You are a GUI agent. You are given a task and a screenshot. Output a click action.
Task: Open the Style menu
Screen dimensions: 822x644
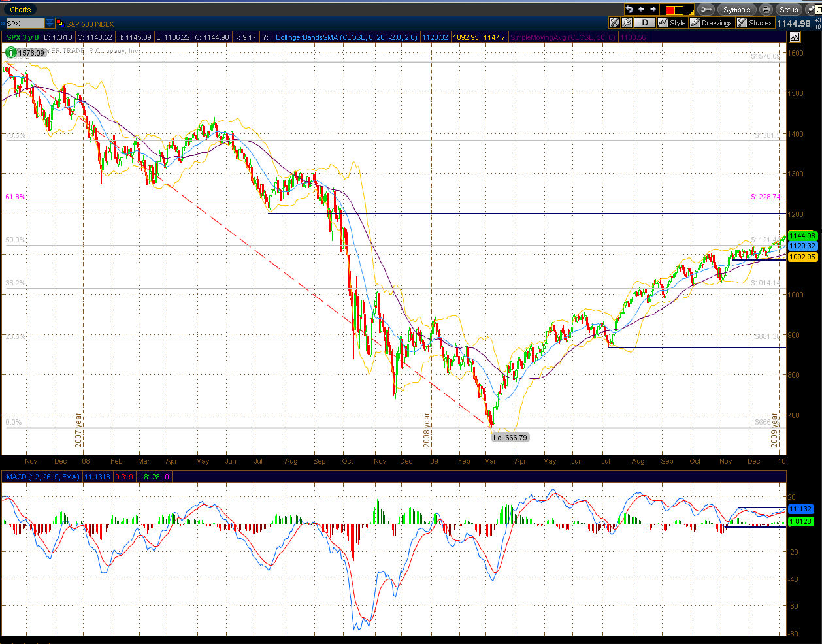click(x=672, y=23)
